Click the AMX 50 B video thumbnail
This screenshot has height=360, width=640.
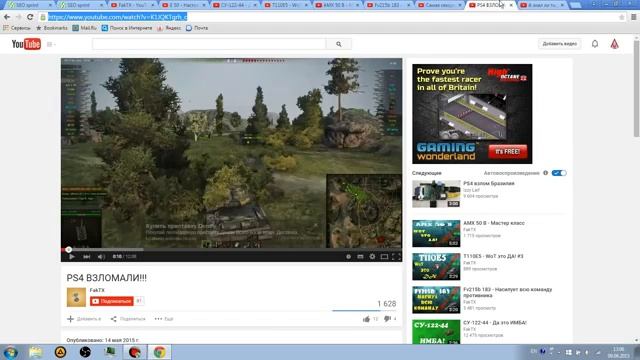point(436,233)
